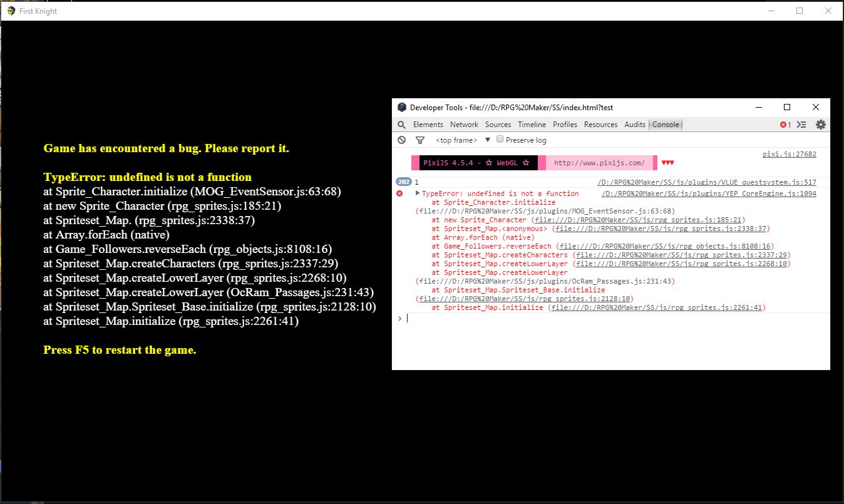Enable the Preserve log checkbox
844x504 pixels.
pos(500,139)
